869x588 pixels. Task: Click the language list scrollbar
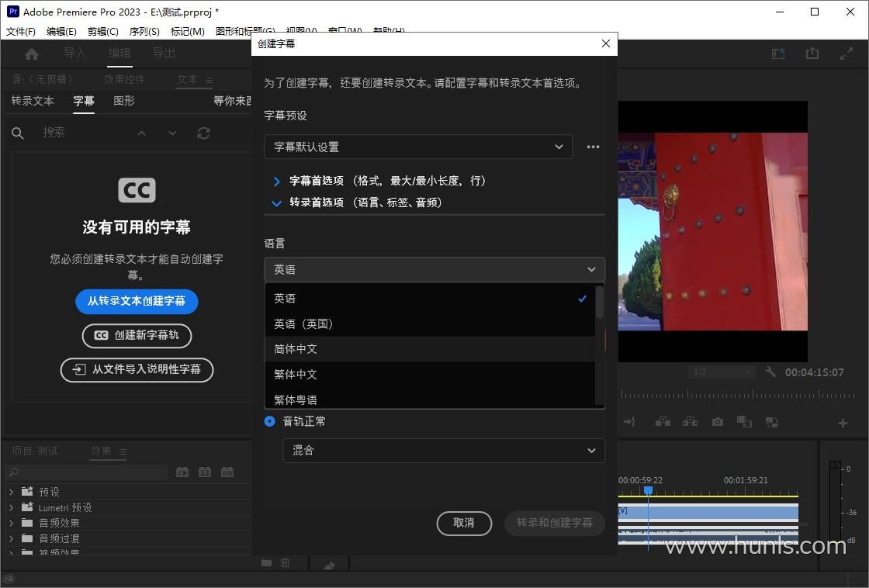(599, 303)
